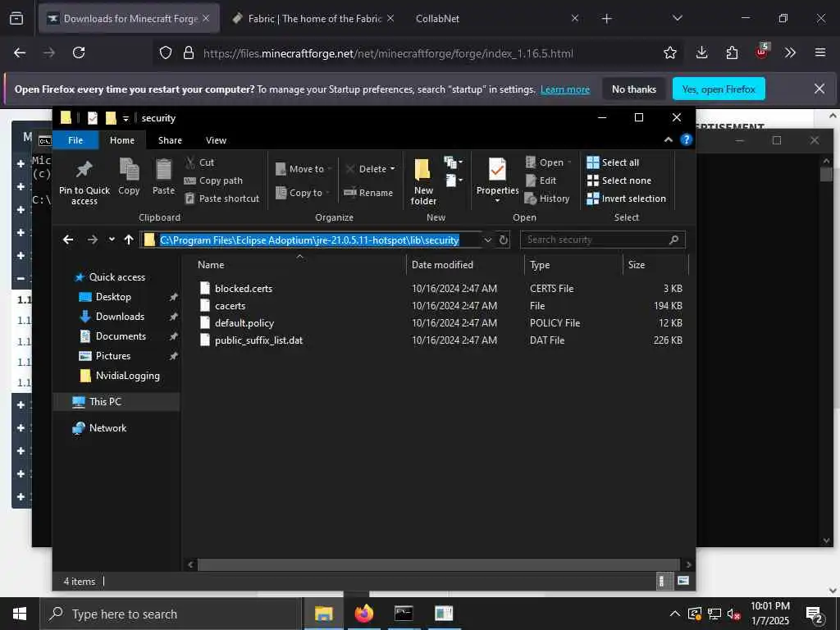Viewport: 840px width, 630px height.
Task: Sort files by Type column
Action: coord(540,265)
